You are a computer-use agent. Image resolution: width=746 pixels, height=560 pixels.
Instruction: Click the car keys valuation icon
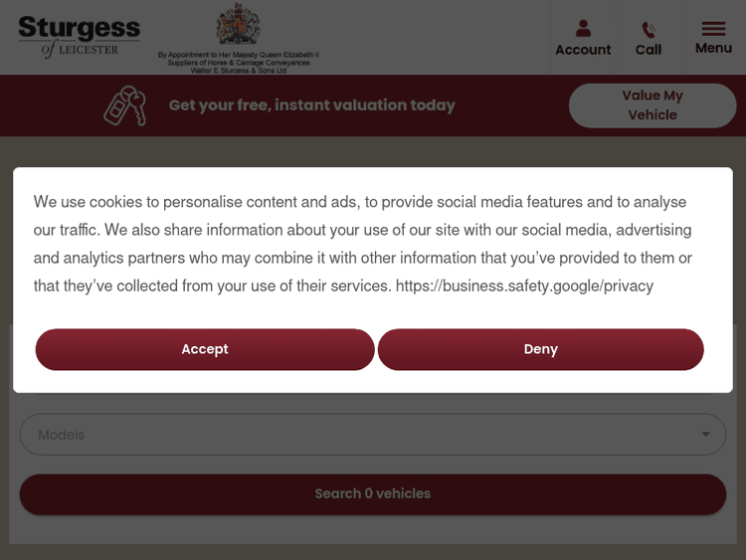click(x=125, y=105)
